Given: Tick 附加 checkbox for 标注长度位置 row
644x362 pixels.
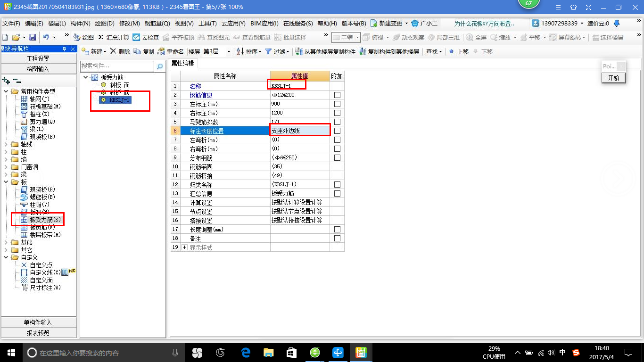Looking at the screenshot, I should (337, 131).
